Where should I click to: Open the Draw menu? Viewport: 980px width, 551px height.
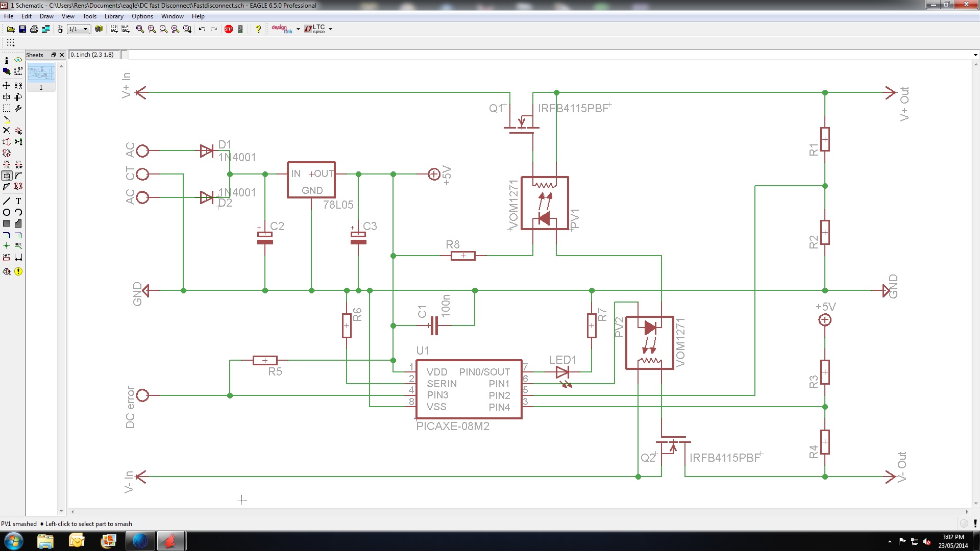coord(46,16)
